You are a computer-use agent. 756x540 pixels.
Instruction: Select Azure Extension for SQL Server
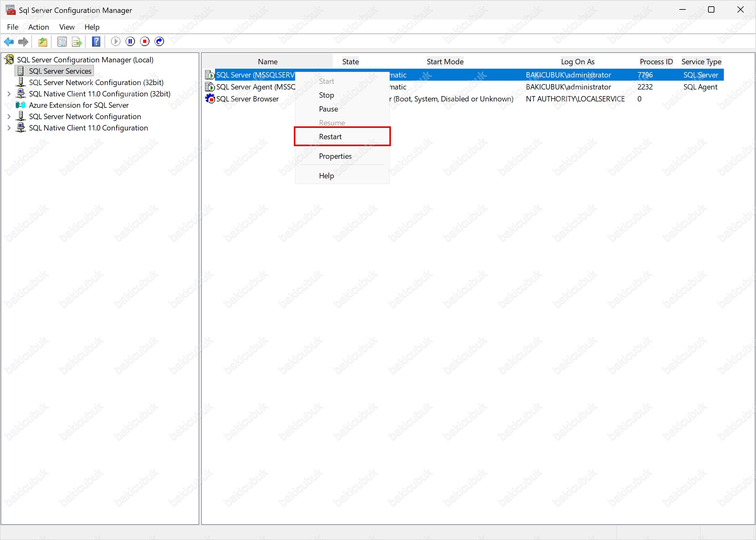tap(79, 106)
